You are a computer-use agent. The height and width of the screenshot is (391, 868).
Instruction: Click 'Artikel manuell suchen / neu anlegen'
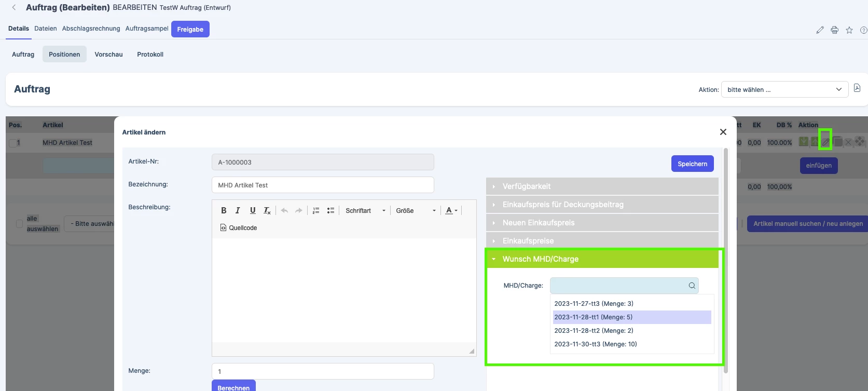coord(808,224)
